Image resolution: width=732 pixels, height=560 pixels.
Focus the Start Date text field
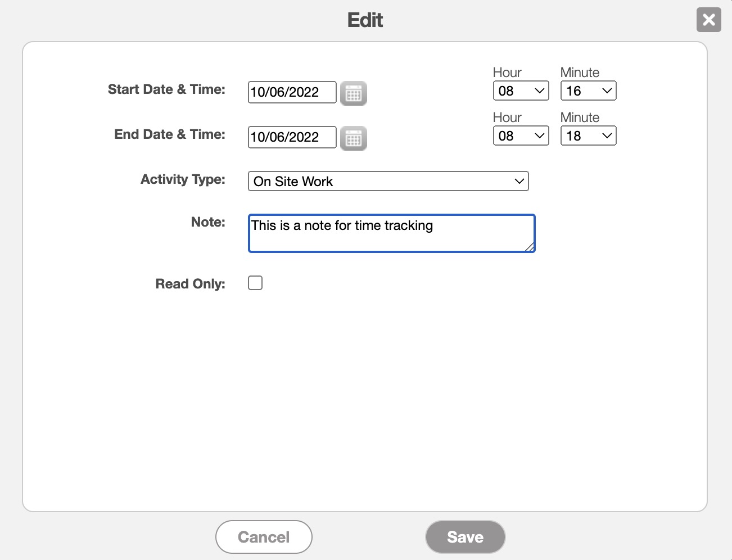pyautogui.click(x=292, y=92)
